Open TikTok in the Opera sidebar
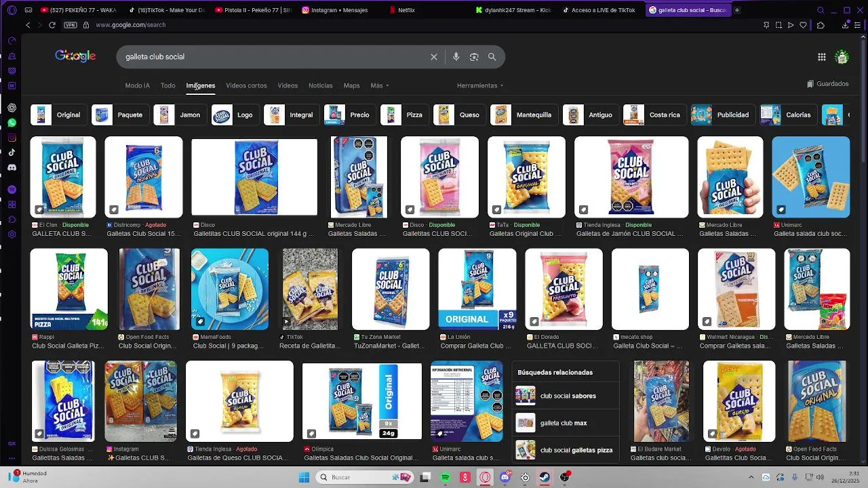This screenshot has height=488, width=868. tap(12, 152)
